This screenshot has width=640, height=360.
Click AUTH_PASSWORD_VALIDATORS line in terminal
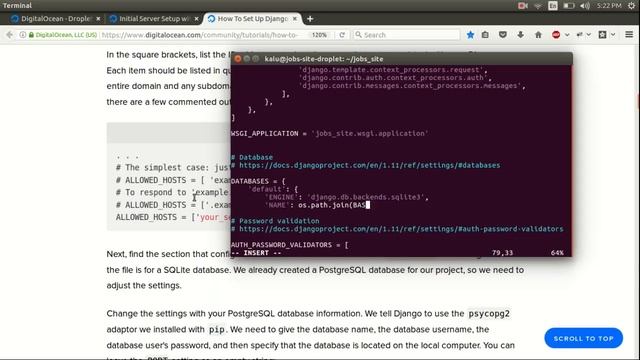(x=290, y=245)
